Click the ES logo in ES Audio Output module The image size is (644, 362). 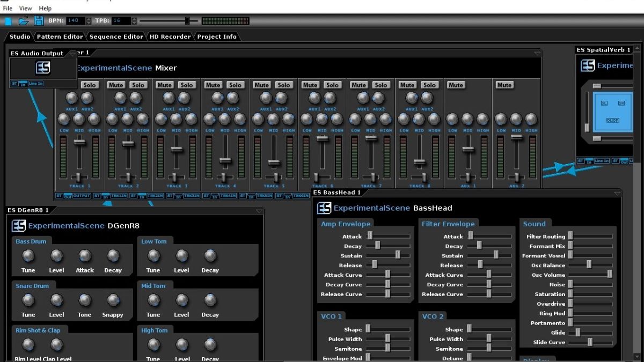click(43, 68)
